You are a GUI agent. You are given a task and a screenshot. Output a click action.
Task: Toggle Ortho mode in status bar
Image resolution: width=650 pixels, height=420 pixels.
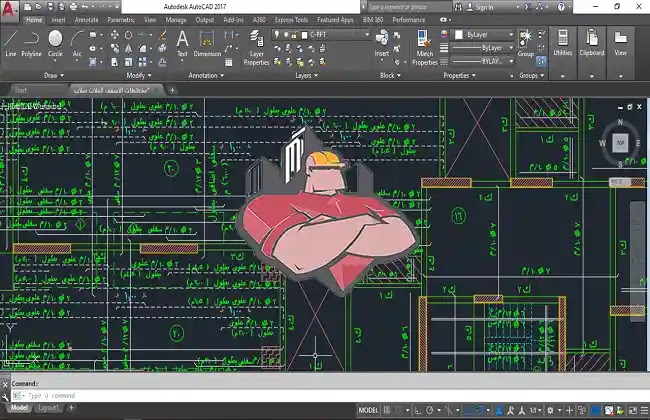(x=418, y=410)
